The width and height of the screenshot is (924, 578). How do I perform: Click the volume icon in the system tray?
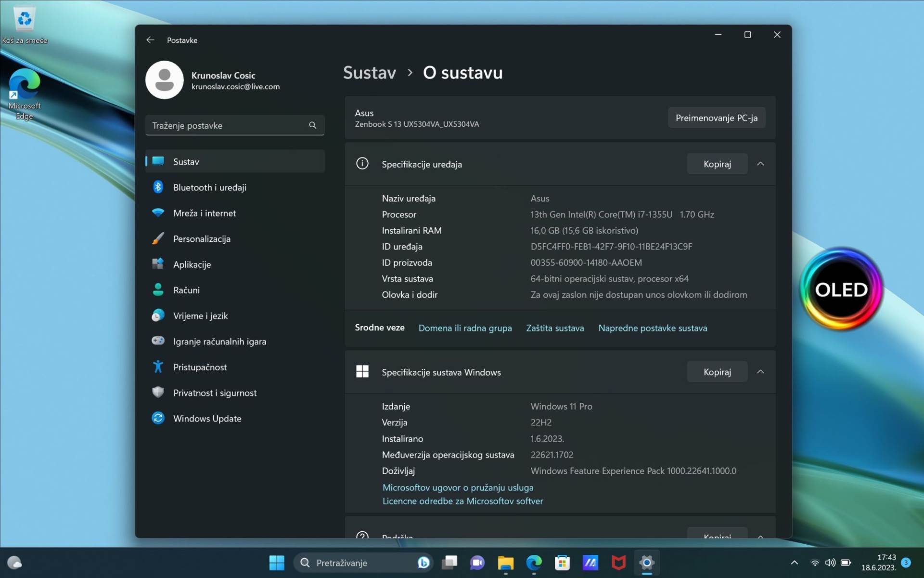click(x=831, y=562)
